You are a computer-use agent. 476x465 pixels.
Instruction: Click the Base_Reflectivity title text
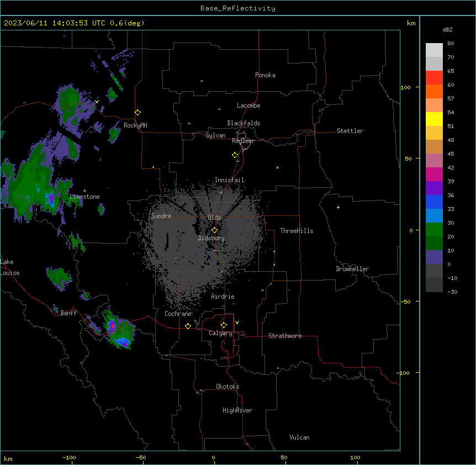[x=238, y=8]
